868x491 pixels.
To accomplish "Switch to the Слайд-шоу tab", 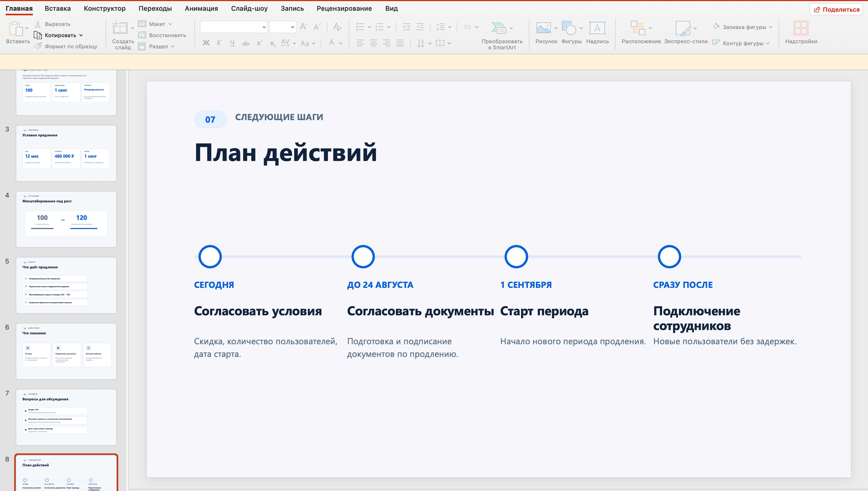I will pyautogui.click(x=250, y=8).
